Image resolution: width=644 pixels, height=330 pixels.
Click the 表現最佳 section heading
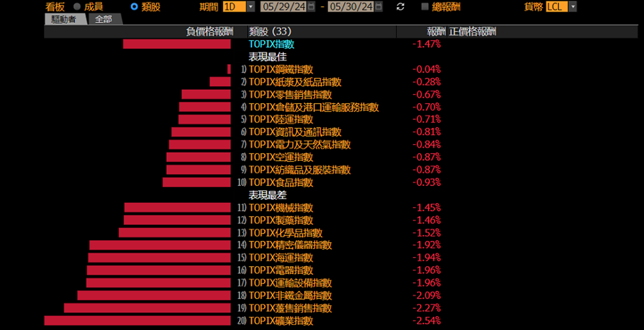268,57
